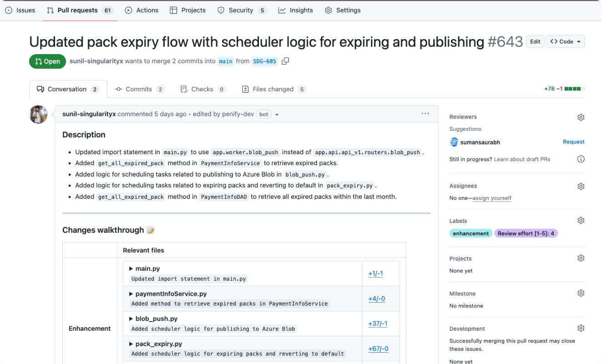Viewport: 602px width, 364px height.
Task: Switch to the Files changed tab
Action: point(274,89)
